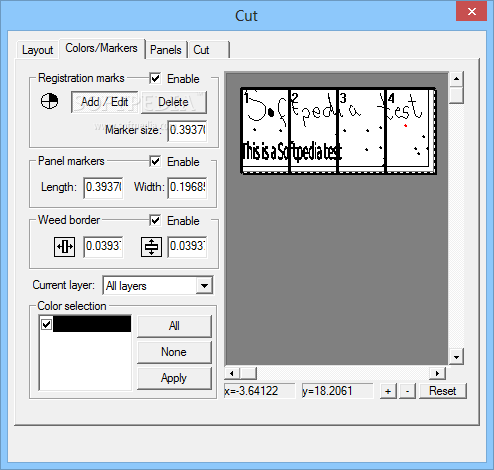This screenshot has height=470, width=494.
Task: Click the Marker size input field
Action: pos(187,130)
